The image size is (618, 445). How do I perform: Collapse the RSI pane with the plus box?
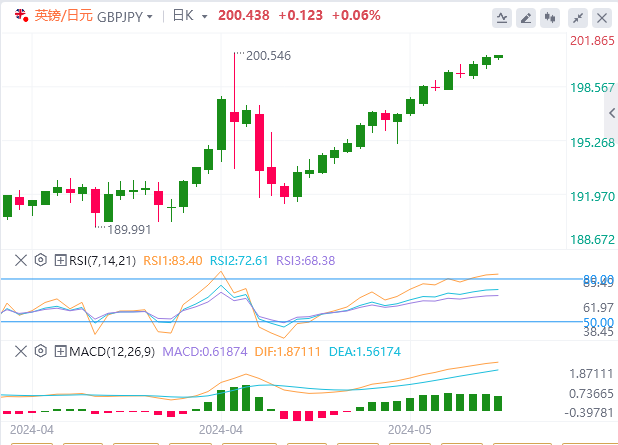pos(60,260)
